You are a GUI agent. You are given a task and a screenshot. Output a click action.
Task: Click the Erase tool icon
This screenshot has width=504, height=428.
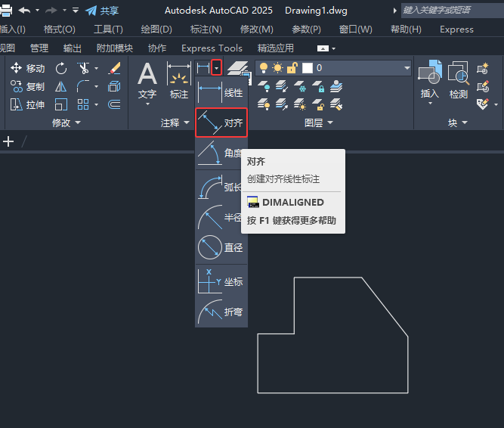tap(114, 68)
